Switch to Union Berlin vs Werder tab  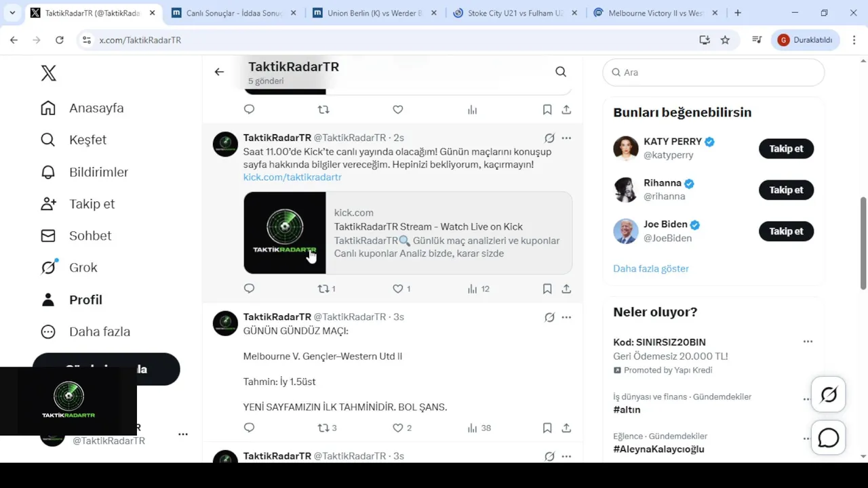click(374, 13)
